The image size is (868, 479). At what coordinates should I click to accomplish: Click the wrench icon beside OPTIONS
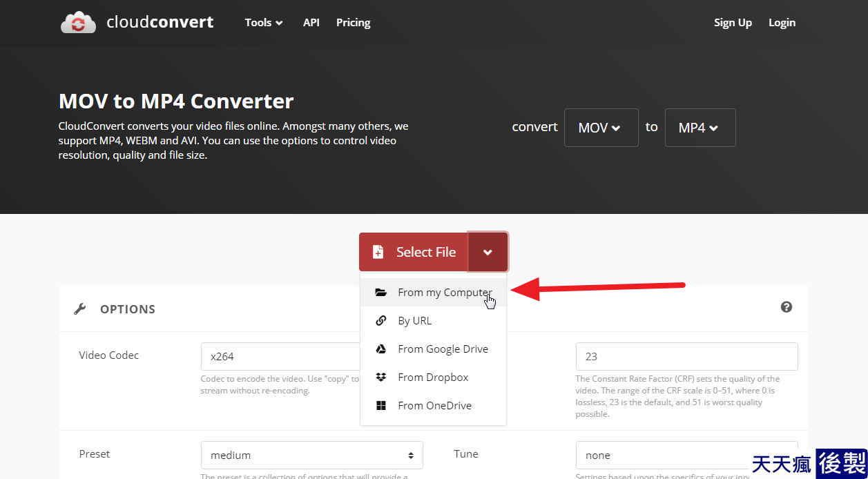coord(80,309)
